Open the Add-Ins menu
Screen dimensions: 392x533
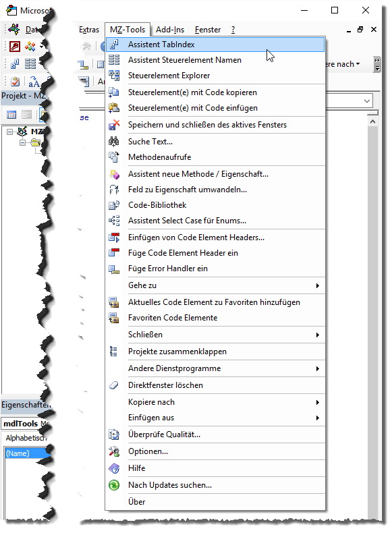170,30
